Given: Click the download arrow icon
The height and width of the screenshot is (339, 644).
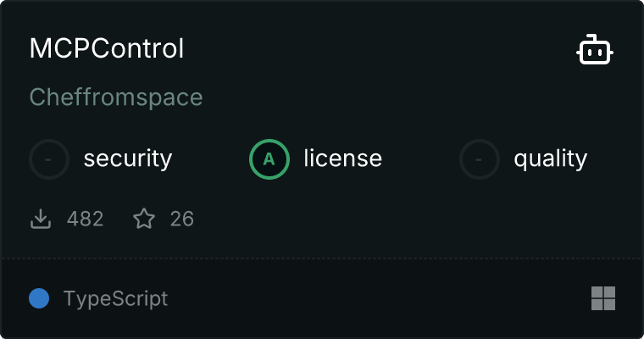Looking at the screenshot, I should click(41, 220).
